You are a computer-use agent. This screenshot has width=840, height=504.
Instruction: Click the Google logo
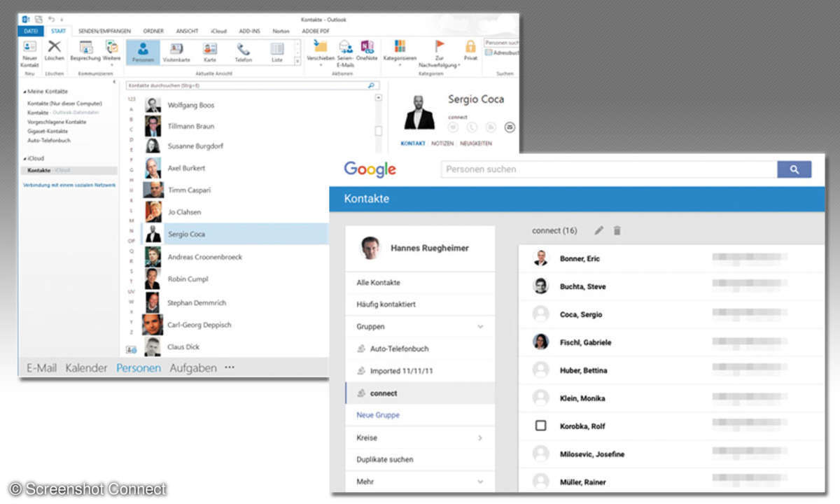[370, 169]
